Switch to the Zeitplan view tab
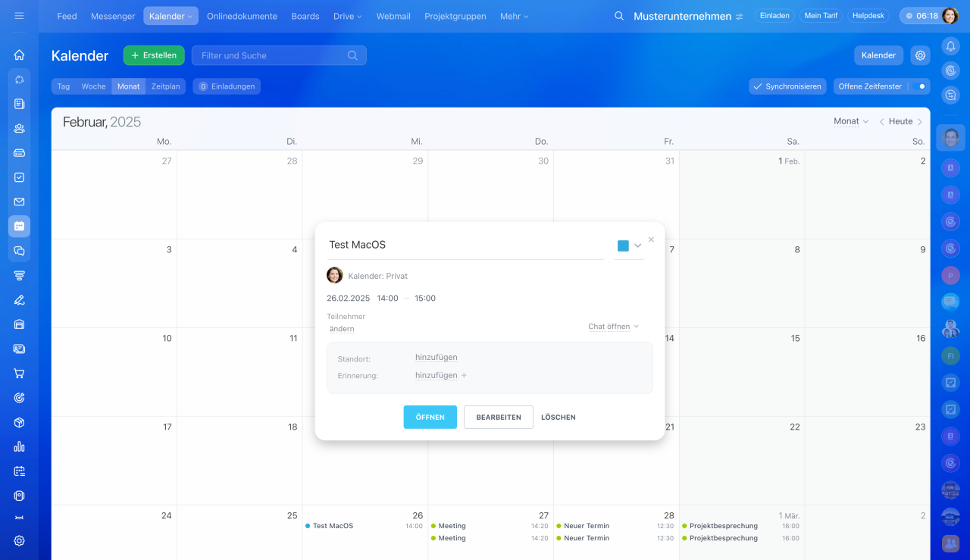 click(166, 86)
